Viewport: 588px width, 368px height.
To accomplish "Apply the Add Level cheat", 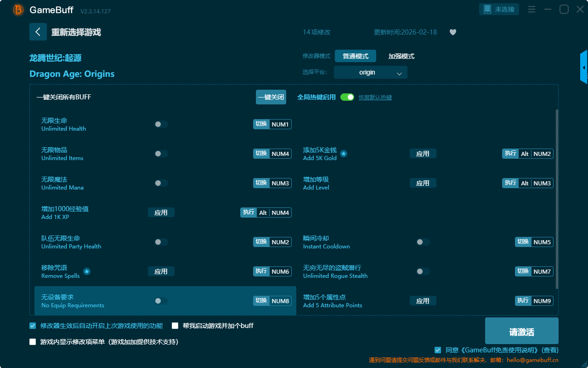I will point(423,183).
